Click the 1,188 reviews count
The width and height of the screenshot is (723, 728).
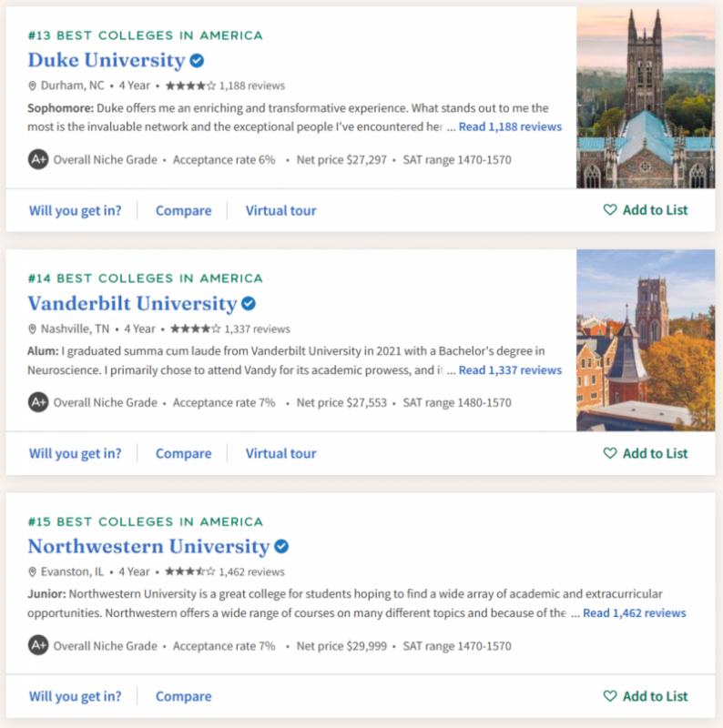coord(252,86)
